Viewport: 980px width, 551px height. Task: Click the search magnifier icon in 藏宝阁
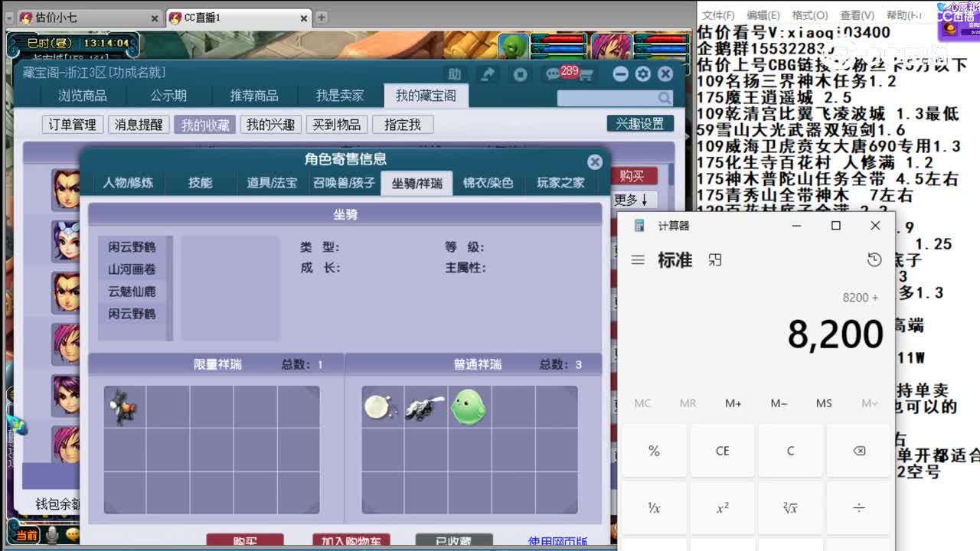(x=665, y=98)
